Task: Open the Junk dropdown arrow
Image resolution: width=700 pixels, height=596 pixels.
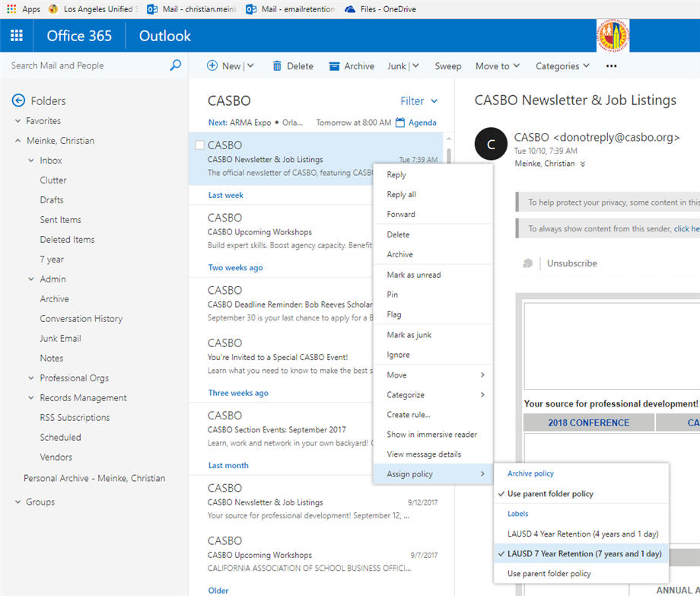Action: 415,65
